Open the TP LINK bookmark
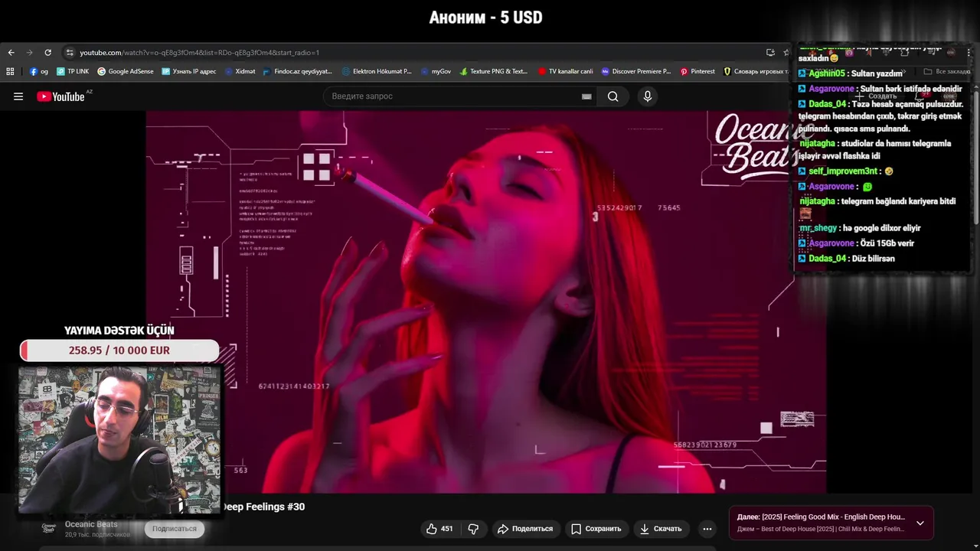The height and width of the screenshot is (551, 980). 73,71
